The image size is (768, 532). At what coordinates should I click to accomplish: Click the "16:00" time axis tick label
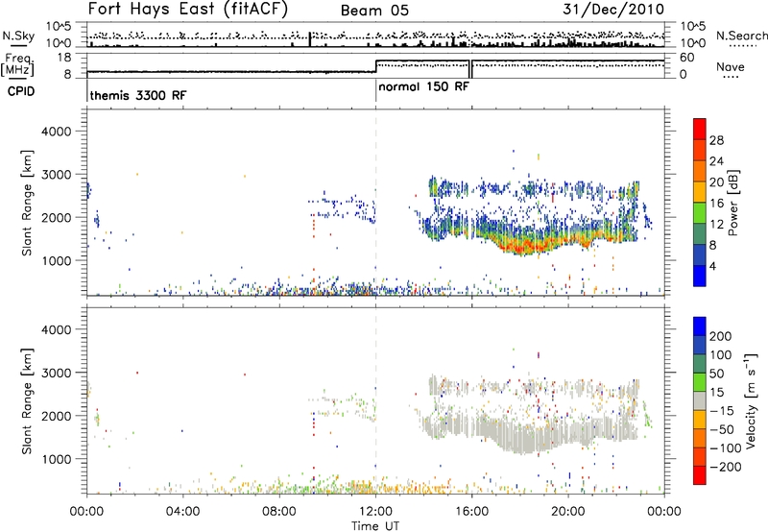(471, 512)
